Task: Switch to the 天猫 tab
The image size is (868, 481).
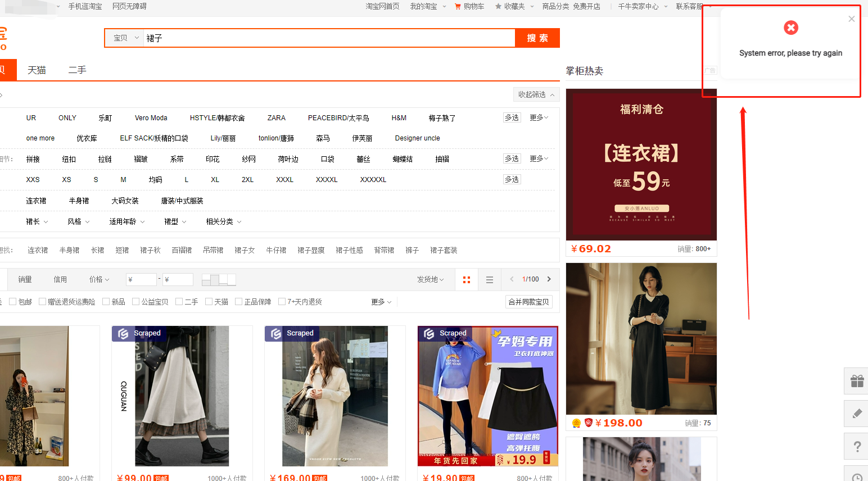Action: click(37, 70)
